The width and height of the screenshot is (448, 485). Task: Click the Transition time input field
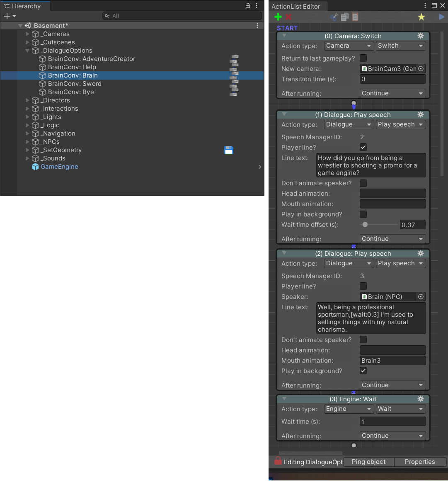392,79
